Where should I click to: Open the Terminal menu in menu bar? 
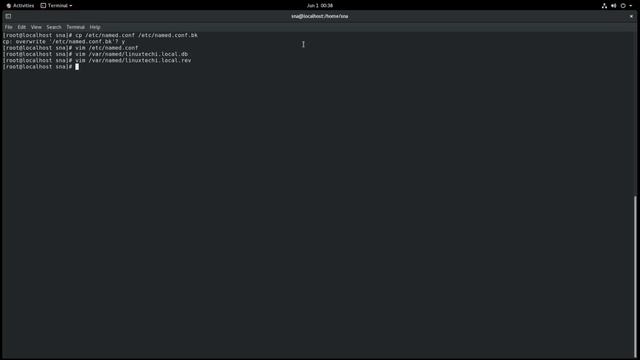tap(76, 27)
